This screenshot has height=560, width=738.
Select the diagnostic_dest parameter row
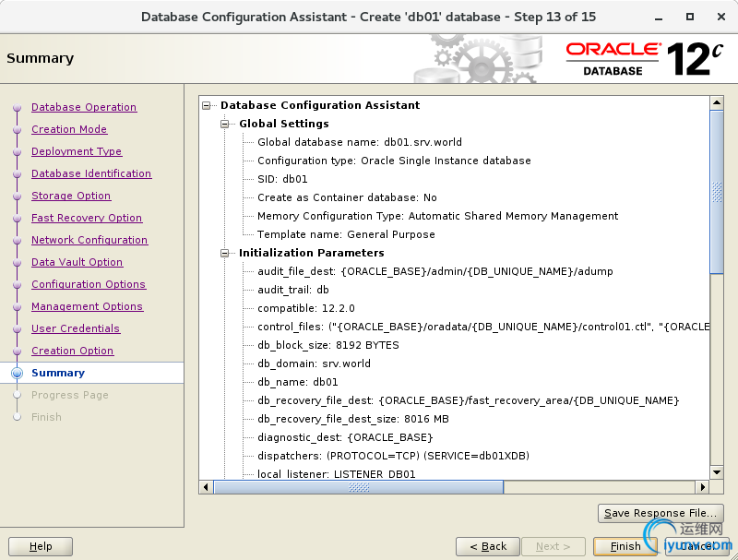pos(345,437)
